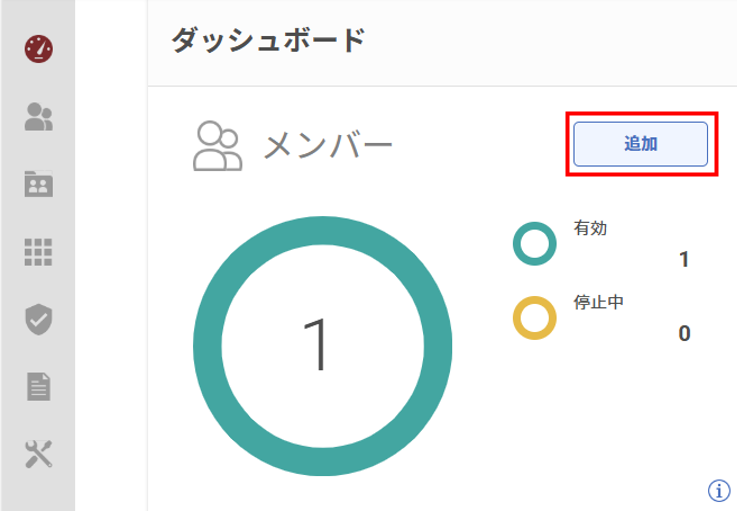Open the tools settings icon in sidebar
The width and height of the screenshot is (737, 511).
tap(38, 454)
